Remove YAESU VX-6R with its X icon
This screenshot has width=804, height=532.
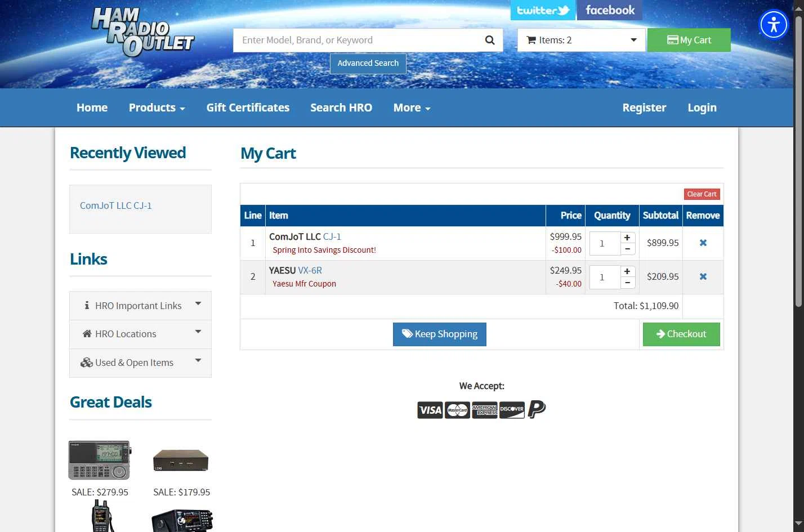click(x=703, y=276)
